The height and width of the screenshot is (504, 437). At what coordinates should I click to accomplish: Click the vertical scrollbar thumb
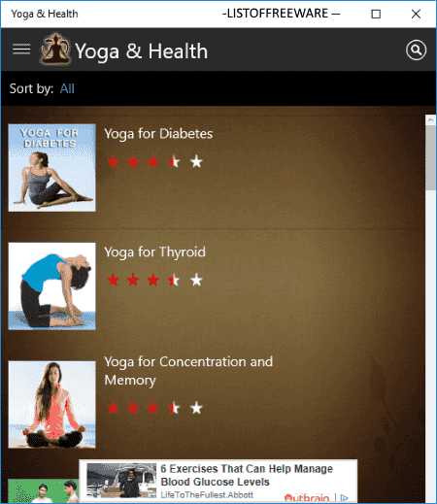pyautogui.click(x=430, y=158)
